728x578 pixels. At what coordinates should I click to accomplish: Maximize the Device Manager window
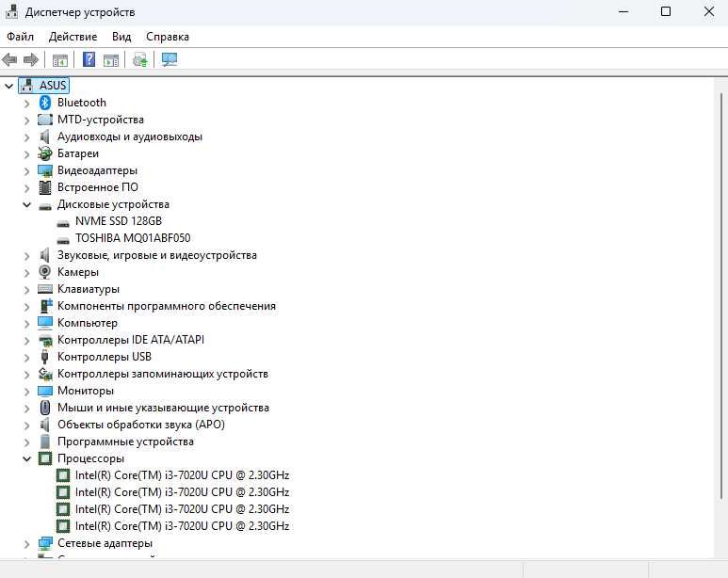(x=666, y=11)
